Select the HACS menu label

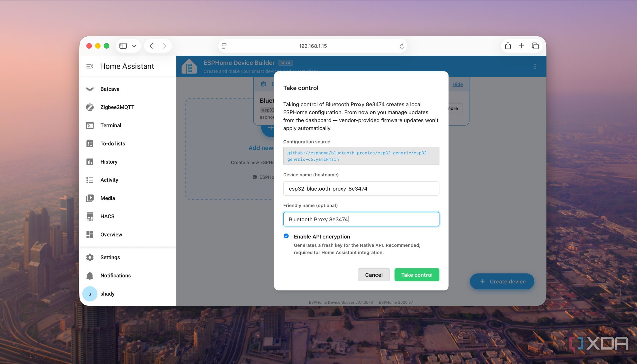pos(107,216)
